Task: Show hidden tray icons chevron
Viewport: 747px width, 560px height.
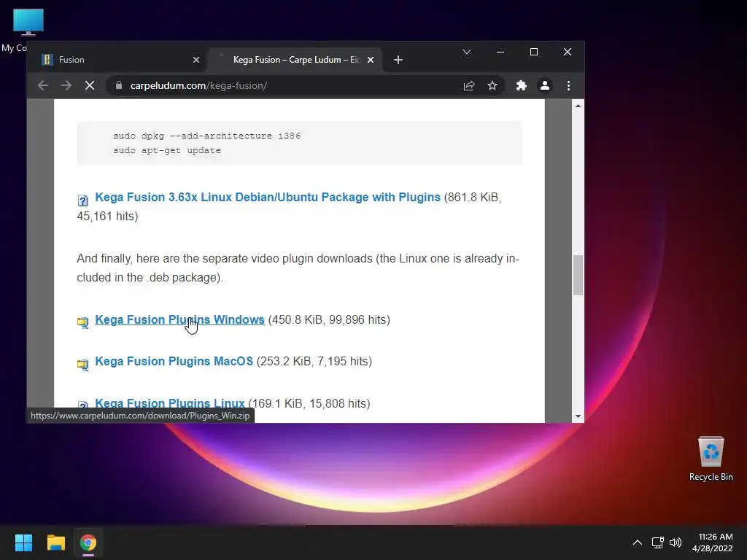Action: tap(638, 542)
